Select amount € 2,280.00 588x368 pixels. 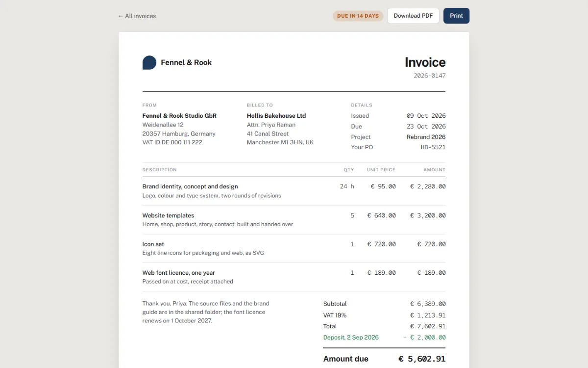[x=428, y=186]
